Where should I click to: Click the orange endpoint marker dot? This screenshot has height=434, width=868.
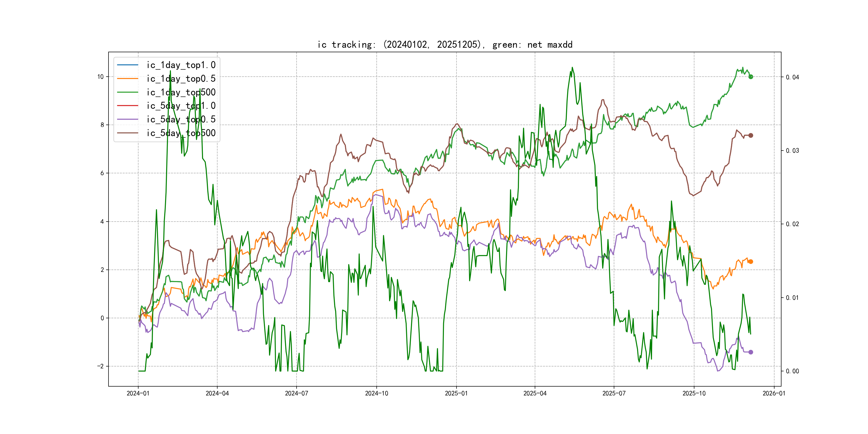750,262
